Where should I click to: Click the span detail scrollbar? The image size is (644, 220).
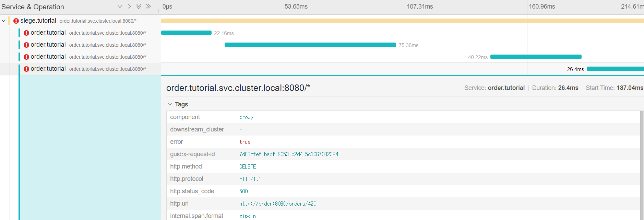pos(642,165)
